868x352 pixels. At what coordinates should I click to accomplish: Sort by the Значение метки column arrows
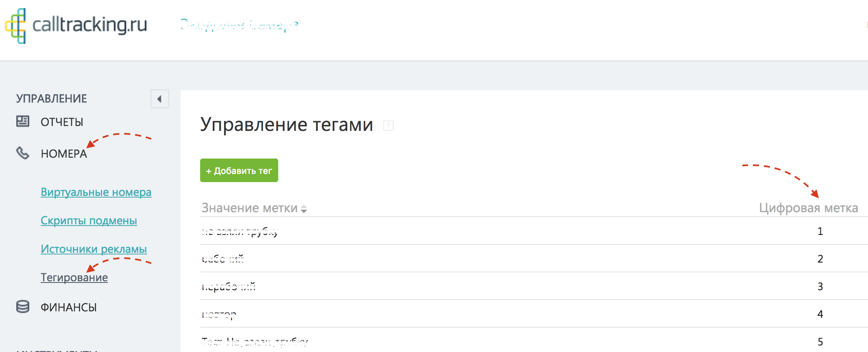pos(303,209)
